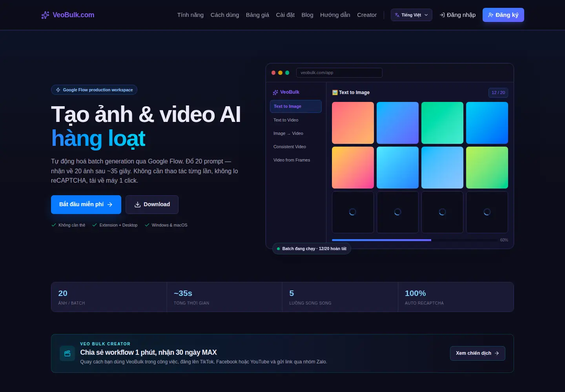Go to Cách dùng in navigation
Image resolution: width=565 pixels, height=392 pixels.
225,15
